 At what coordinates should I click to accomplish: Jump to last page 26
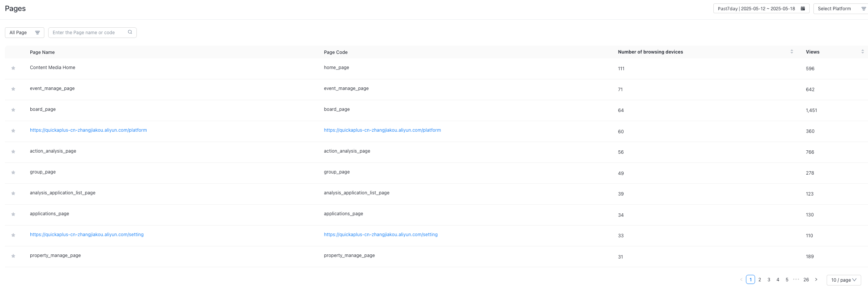point(806,279)
